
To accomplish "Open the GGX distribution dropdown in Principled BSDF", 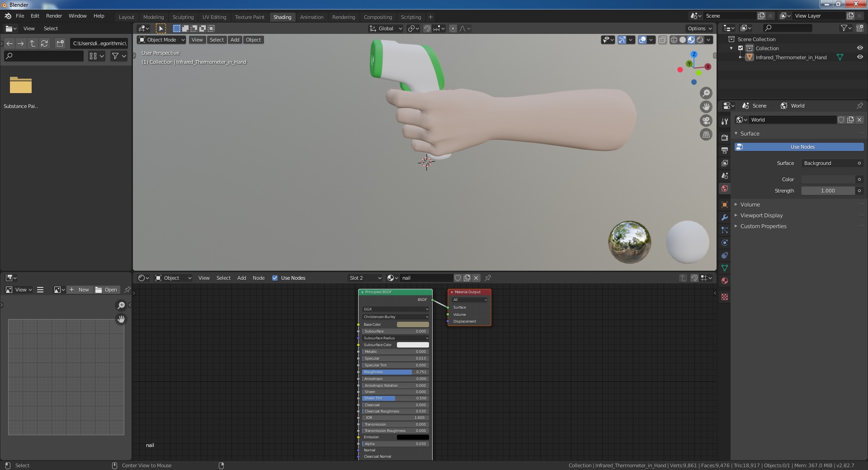I will coord(396,309).
